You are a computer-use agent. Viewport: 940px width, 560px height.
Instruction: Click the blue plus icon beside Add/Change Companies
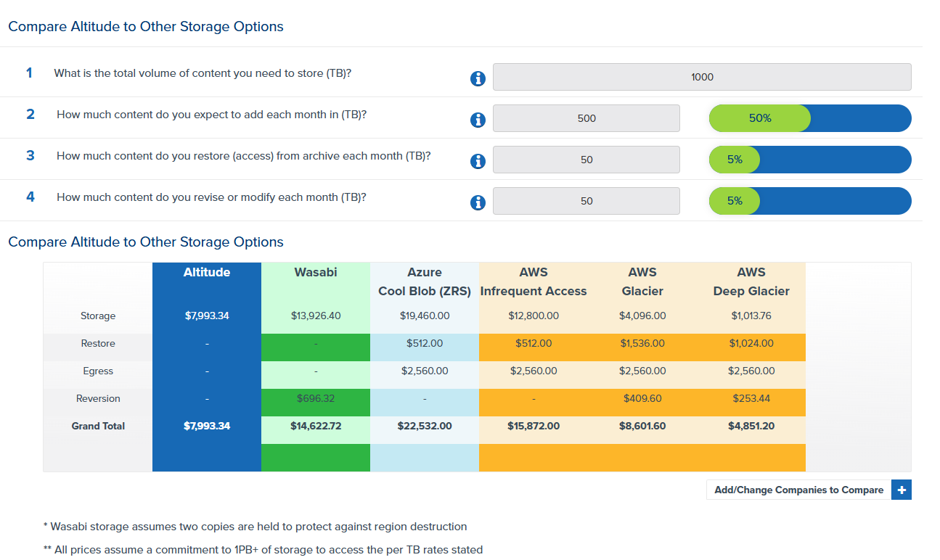(x=902, y=490)
